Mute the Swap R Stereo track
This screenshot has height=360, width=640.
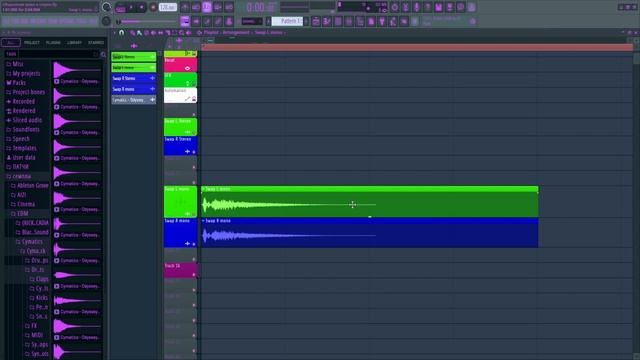pos(194,152)
